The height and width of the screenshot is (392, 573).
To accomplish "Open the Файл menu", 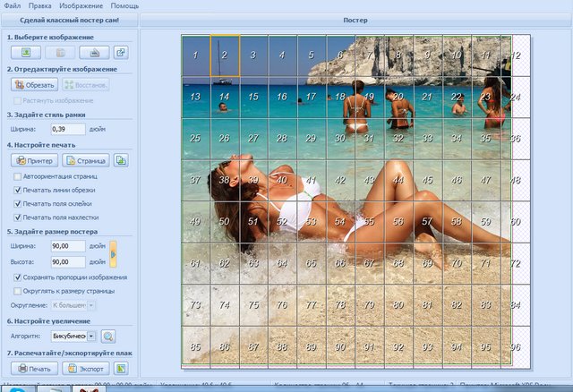I will 13,5.
